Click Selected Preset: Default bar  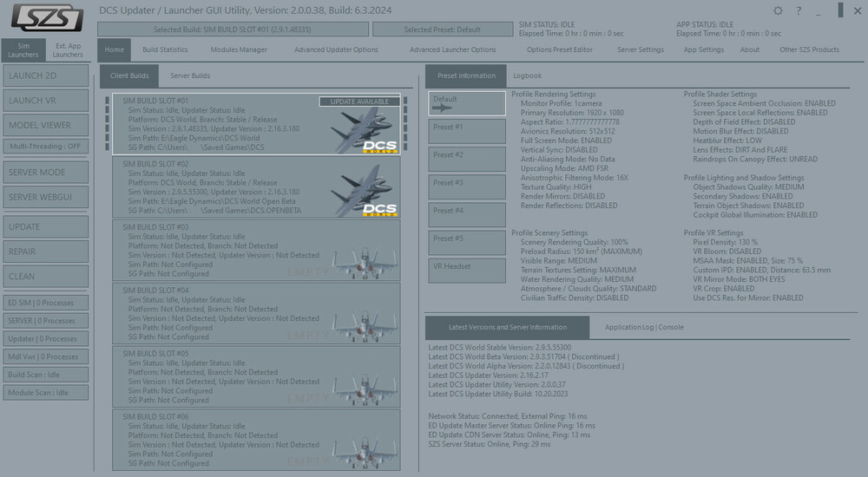(x=443, y=29)
